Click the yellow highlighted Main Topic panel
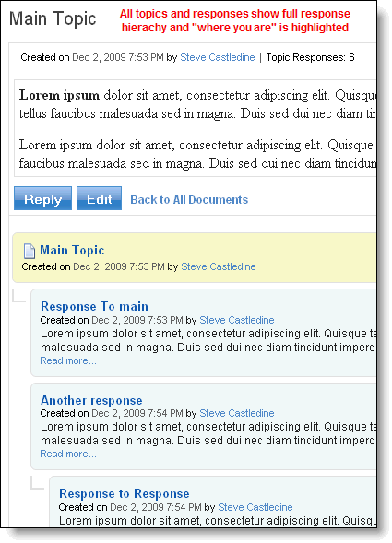Viewport: 392px width, 543px height. tap(194, 257)
